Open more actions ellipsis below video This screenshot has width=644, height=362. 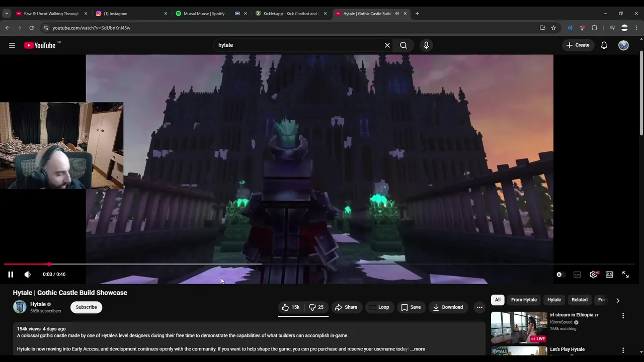[479, 307]
